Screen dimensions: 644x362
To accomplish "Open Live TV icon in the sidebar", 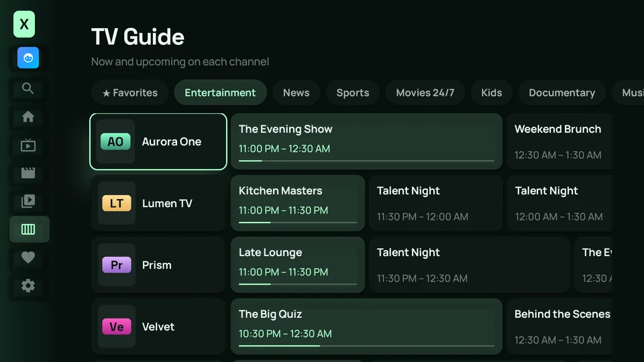I will 28,145.
